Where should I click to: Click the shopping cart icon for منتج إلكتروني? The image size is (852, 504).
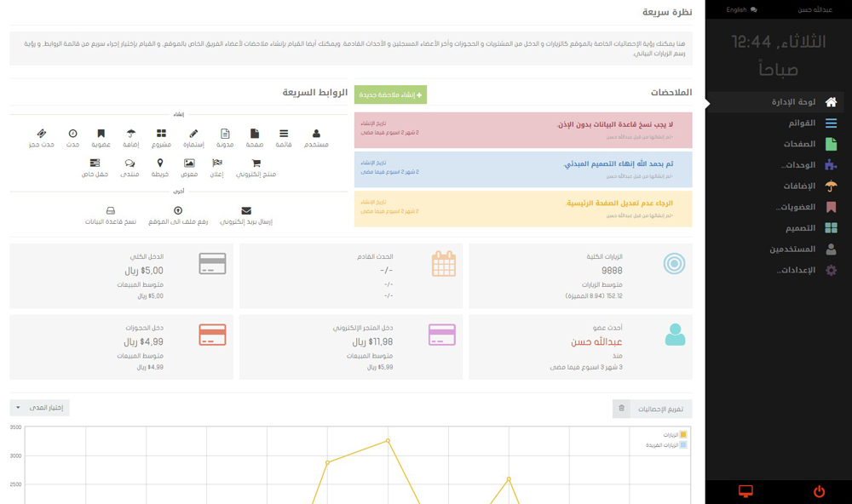(x=256, y=163)
